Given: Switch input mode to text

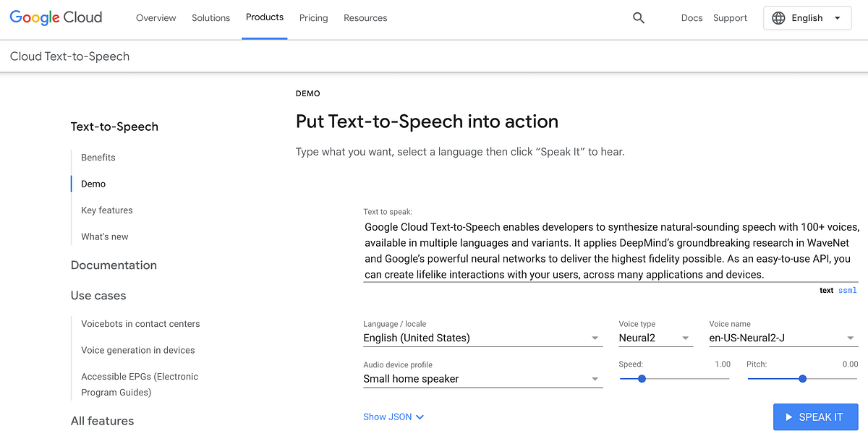Looking at the screenshot, I should (x=826, y=291).
